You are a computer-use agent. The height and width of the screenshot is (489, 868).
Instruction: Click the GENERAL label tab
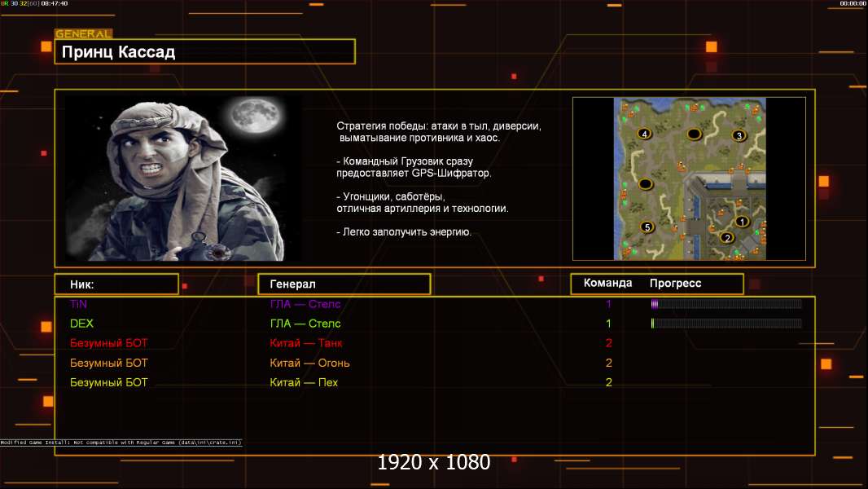(x=83, y=34)
